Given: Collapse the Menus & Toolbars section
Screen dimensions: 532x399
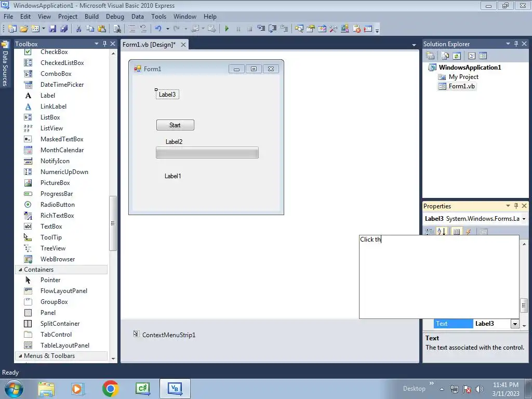Looking at the screenshot, I should click(20, 356).
